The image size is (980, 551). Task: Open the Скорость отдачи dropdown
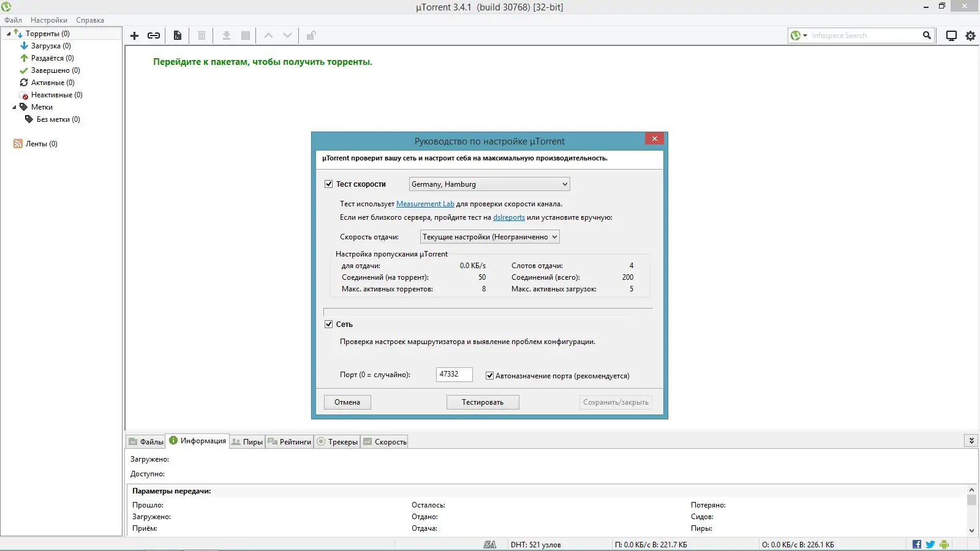[x=490, y=237]
